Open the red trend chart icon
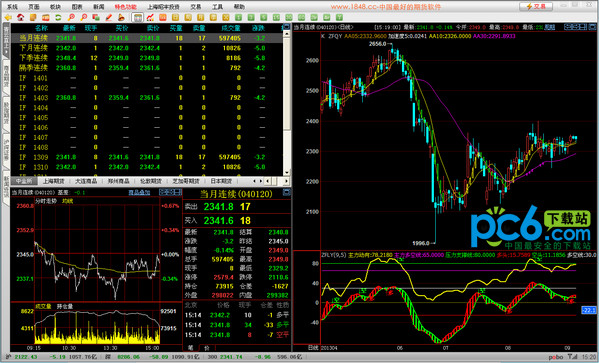Viewport: 599px width, 363px height. point(150,17)
